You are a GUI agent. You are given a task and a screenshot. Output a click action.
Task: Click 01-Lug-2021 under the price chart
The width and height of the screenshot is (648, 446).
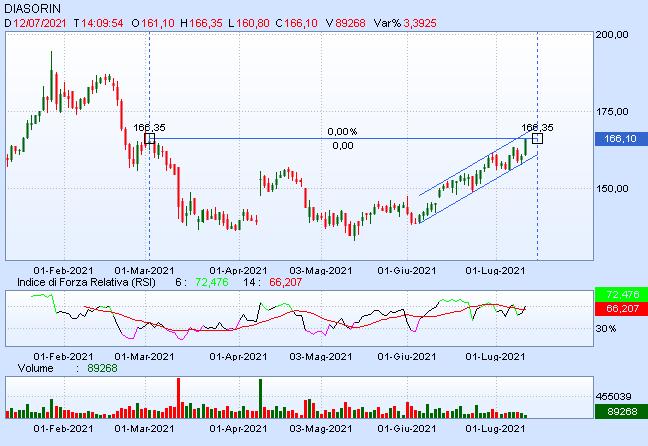coord(495,271)
